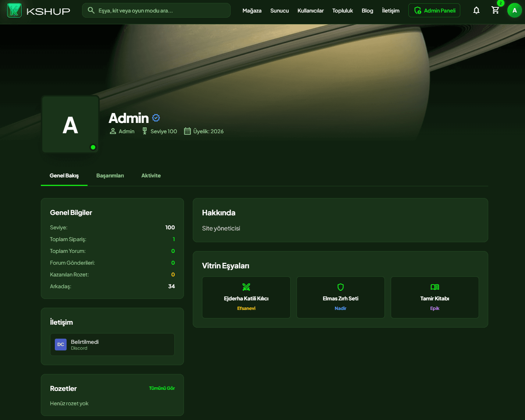Open the notifications bell icon

(x=476, y=10)
